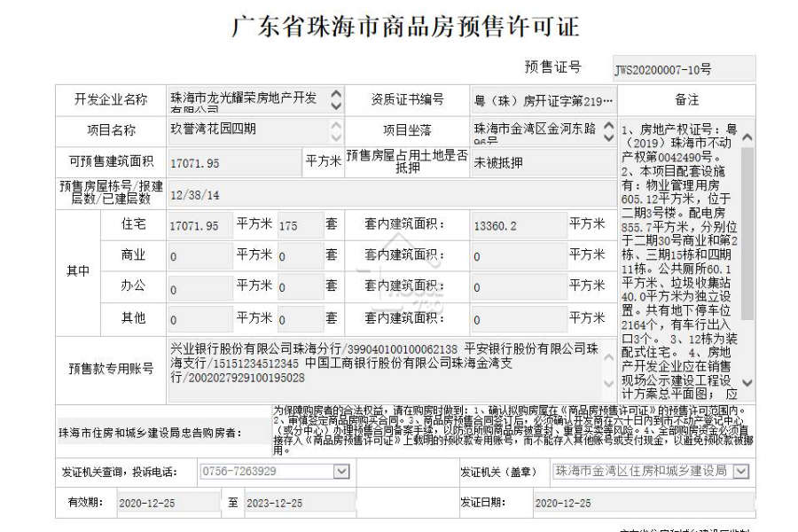Viewport: 798px width, 532px height.
Task: Click the title 广东省珠海市商品房预售许可证
Action: 405,26
